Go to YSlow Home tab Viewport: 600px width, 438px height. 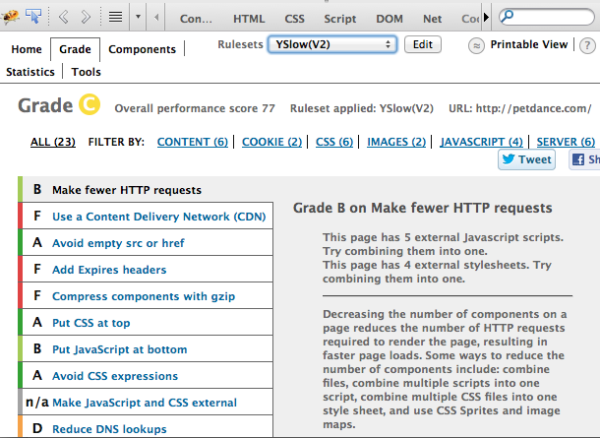[x=26, y=49]
